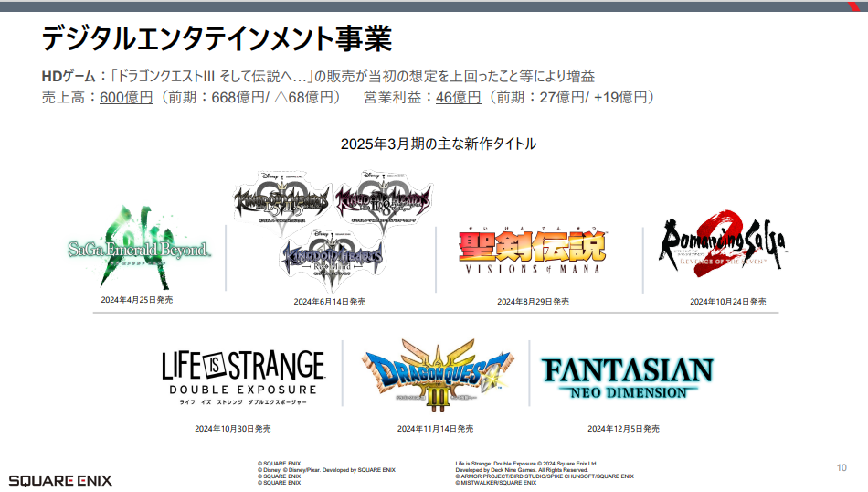Click the Kingdom Hearts III Re Mind logo

pos(333,261)
